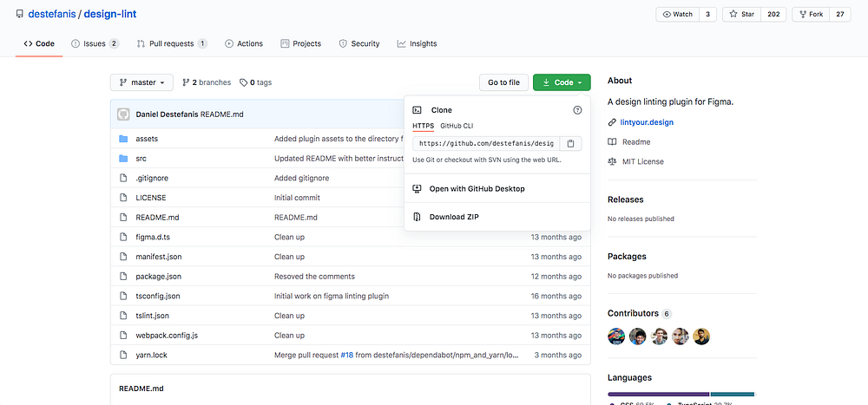Screen dimensions: 868x405
Task: Click the languages bar purple CSS segment
Action: (x=659, y=395)
